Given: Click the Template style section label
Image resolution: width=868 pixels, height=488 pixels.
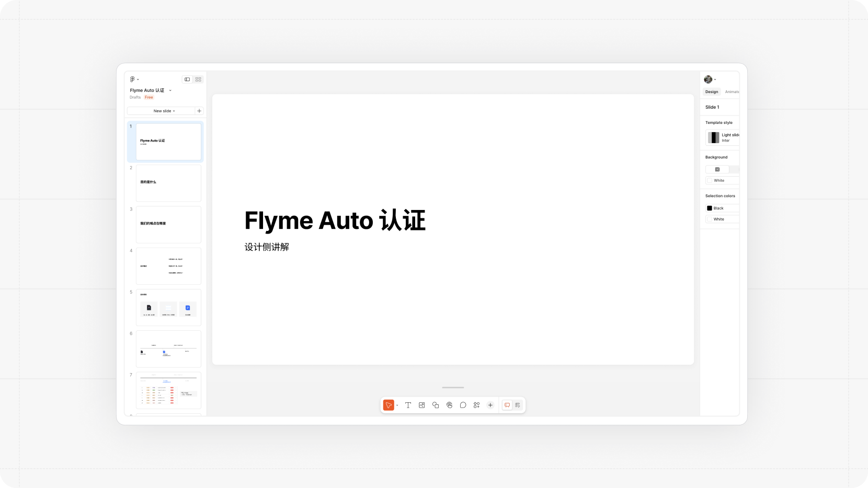Looking at the screenshot, I should pyautogui.click(x=719, y=123).
